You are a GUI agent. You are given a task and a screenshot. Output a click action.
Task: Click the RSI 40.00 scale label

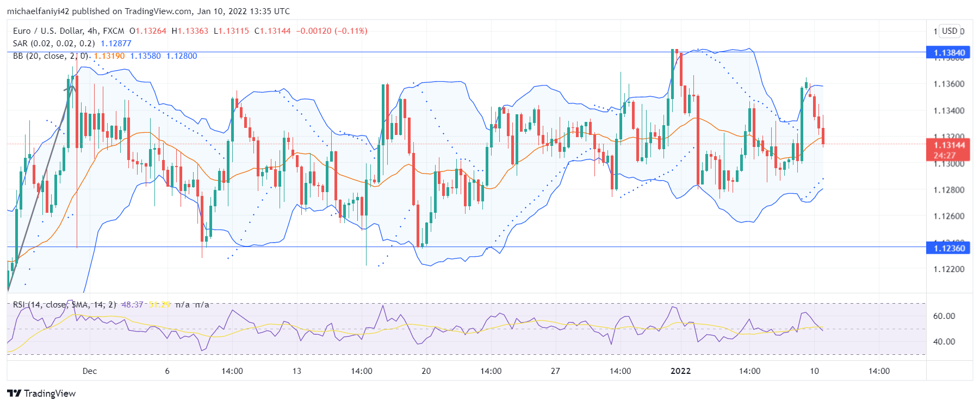tap(944, 342)
